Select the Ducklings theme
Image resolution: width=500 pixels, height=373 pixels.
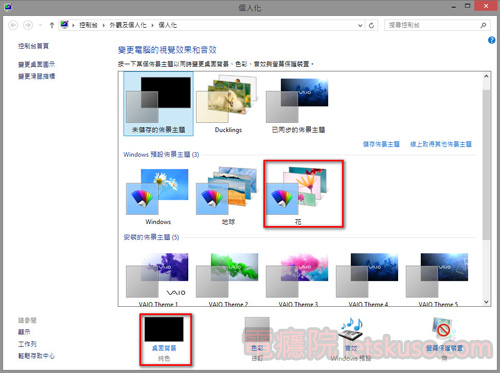coord(228,104)
